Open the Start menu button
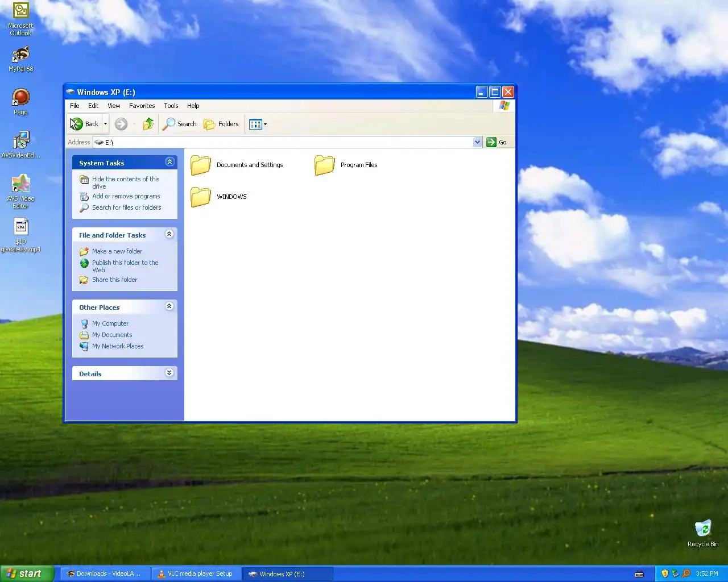The width and height of the screenshot is (728, 582). (x=27, y=574)
